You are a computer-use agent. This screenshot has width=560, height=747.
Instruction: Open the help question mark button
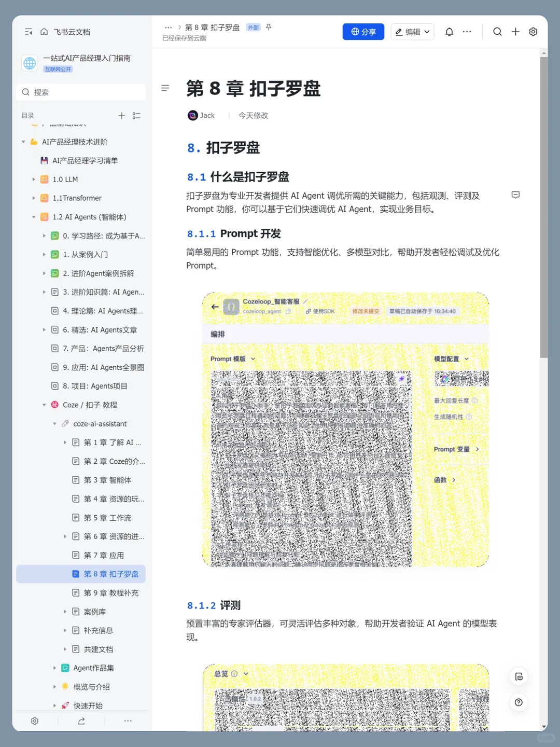(x=519, y=702)
